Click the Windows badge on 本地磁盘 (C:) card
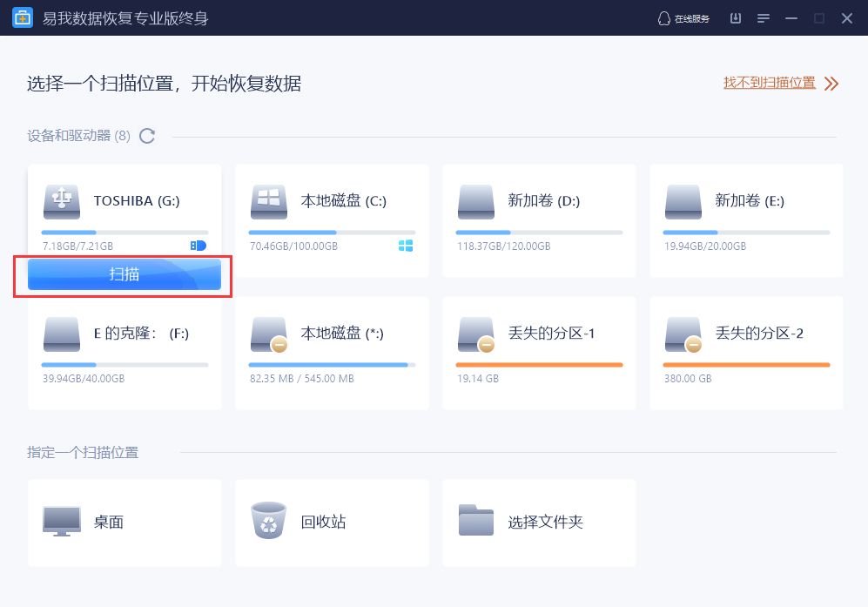Screen dimensions: 868x607 pyautogui.click(x=406, y=246)
